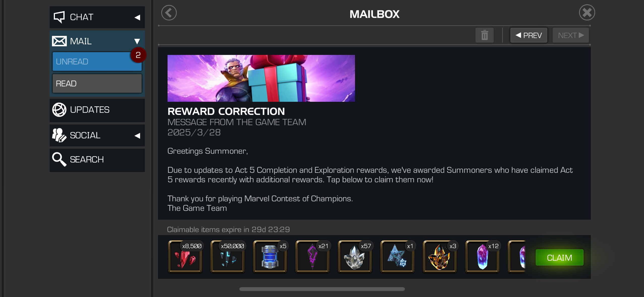Open the Updates menu item

(97, 110)
